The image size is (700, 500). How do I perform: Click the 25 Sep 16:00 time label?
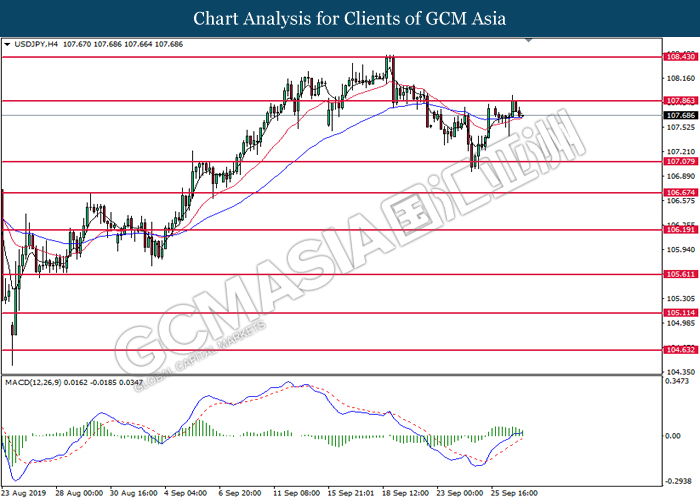[514, 493]
